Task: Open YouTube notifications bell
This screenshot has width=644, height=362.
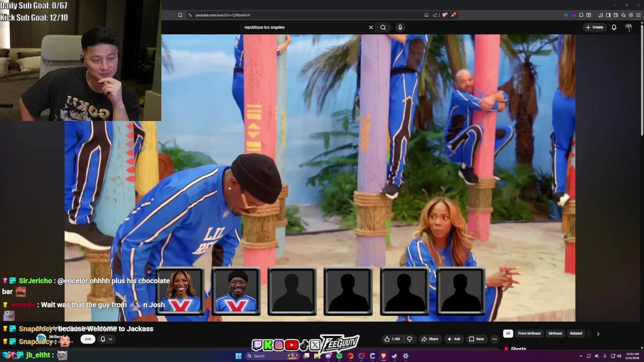Action: (614, 27)
